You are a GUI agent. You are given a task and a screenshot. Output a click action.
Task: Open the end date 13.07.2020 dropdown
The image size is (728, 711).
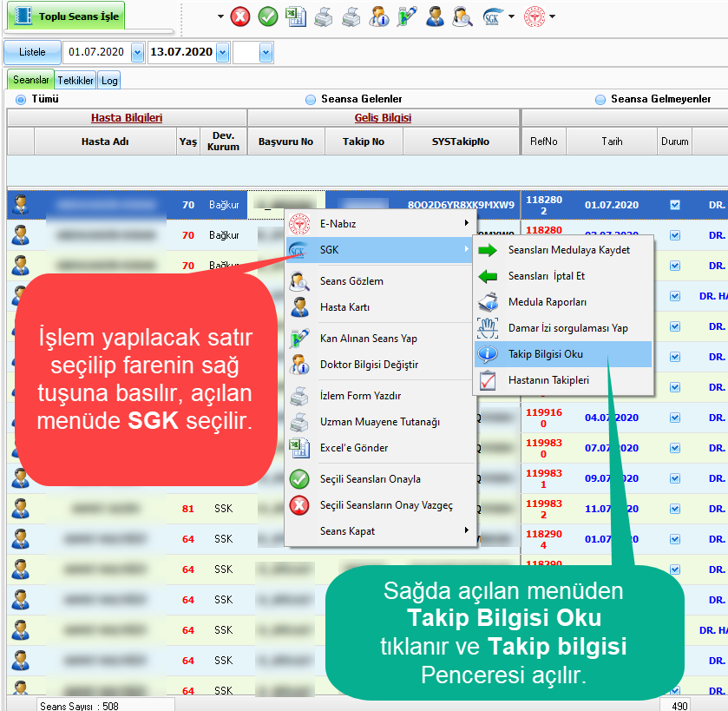tap(223, 52)
